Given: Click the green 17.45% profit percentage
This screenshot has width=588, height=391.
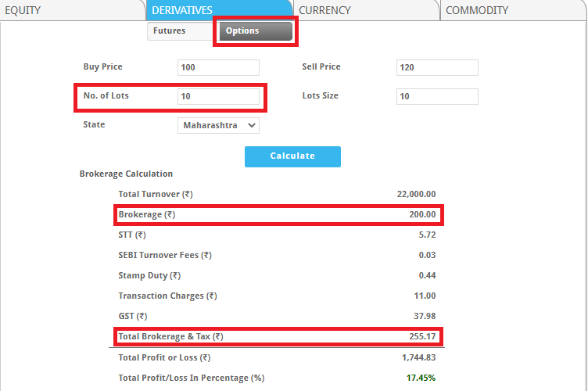Looking at the screenshot, I should [x=421, y=378].
